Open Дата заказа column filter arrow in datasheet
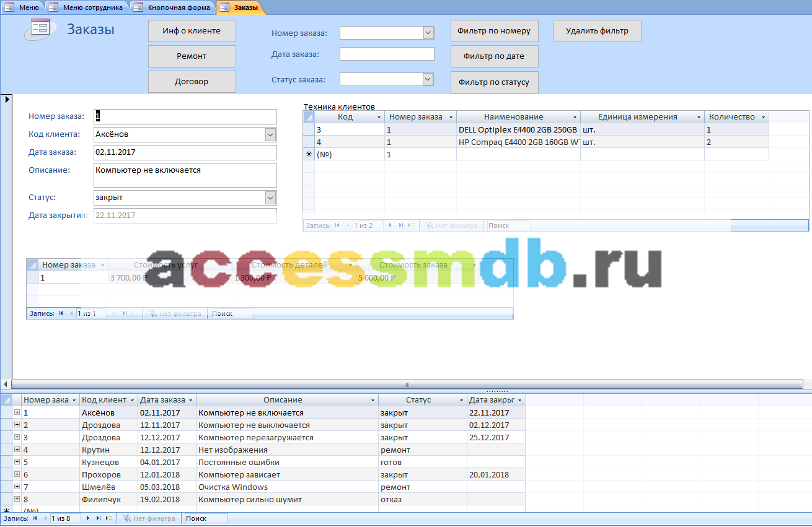The width and height of the screenshot is (812, 527). (191, 400)
